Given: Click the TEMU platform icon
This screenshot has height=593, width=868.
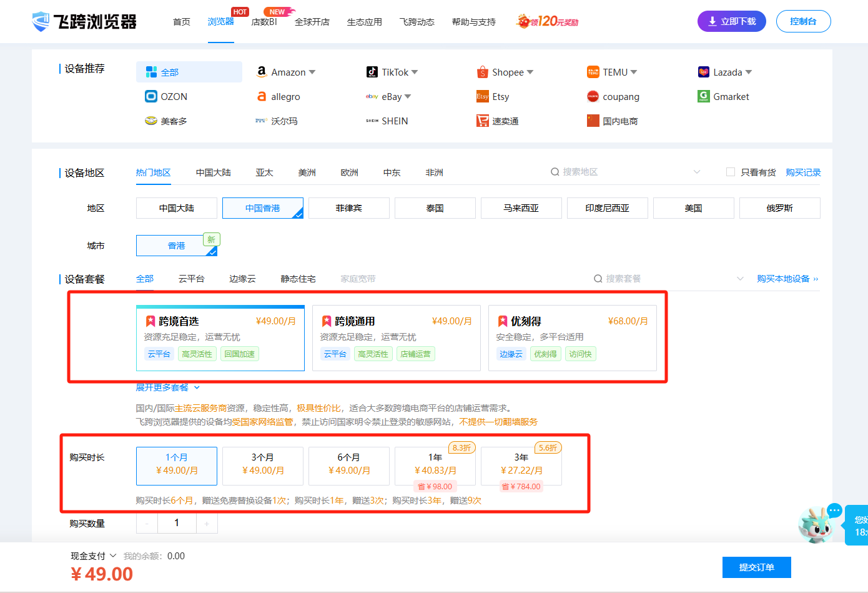Looking at the screenshot, I should point(593,72).
